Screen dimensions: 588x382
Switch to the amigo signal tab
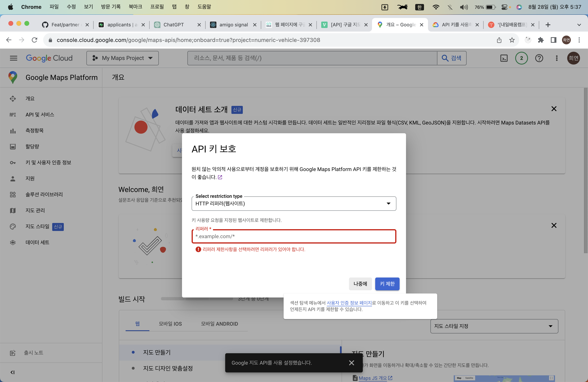(233, 25)
